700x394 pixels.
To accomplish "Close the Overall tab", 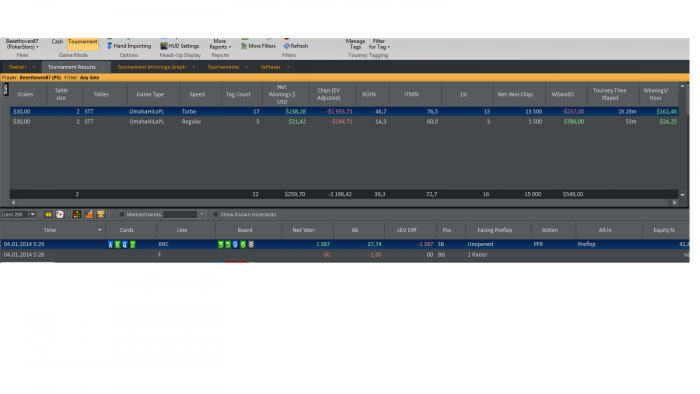I will tap(34, 67).
